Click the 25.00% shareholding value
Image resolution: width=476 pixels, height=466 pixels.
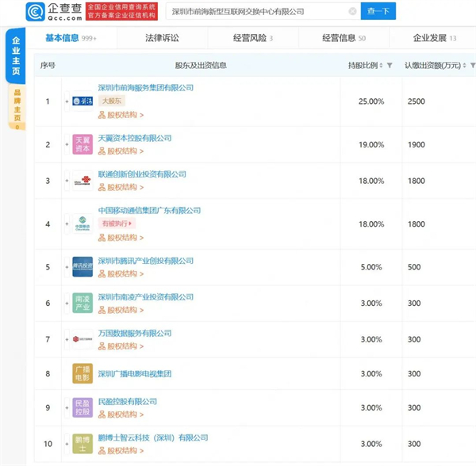[371, 101]
